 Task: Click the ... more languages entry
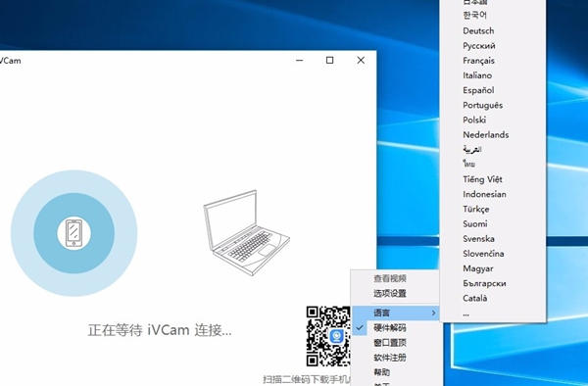pyautogui.click(x=493, y=314)
